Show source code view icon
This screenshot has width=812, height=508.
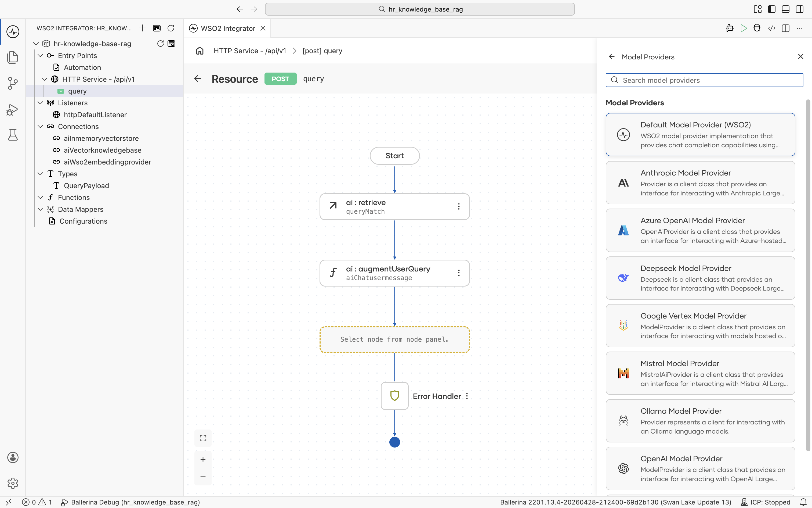(x=771, y=28)
